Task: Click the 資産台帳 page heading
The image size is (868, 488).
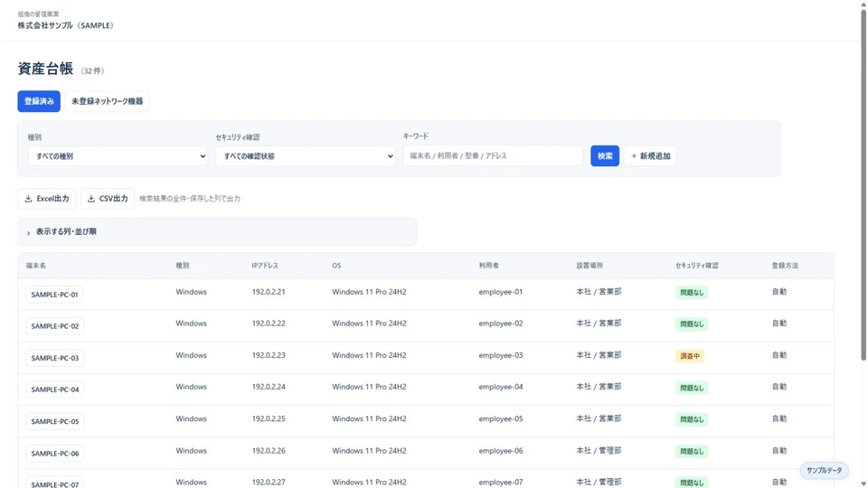Action: click(45, 69)
